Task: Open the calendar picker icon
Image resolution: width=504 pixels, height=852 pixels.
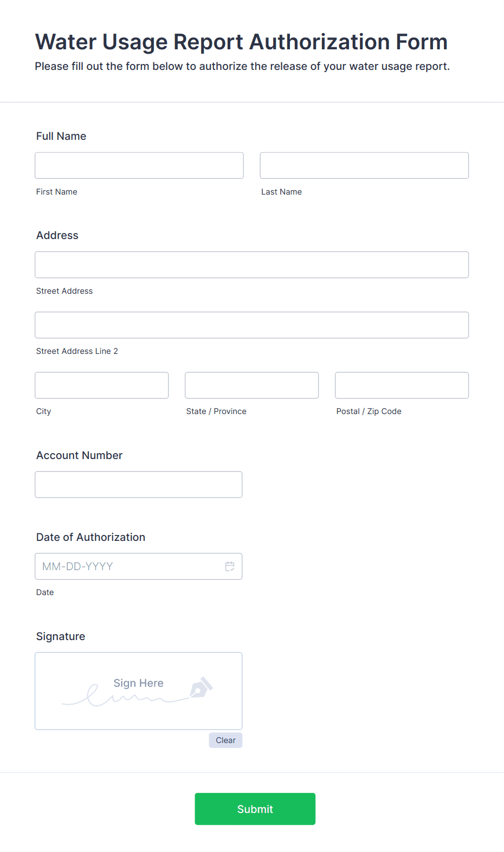Action: tap(230, 566)
